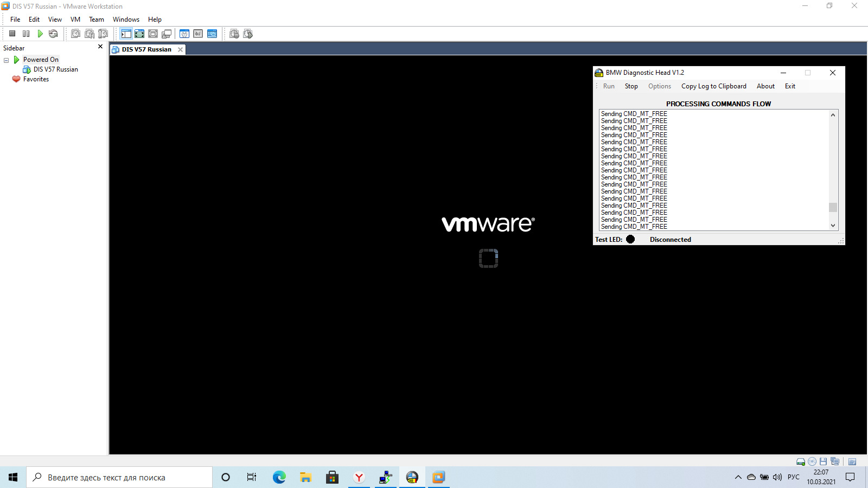Viewport: 868px width, 488px height.
Task: Open the File menu in VMware
Action: pyautogui.click(x=15, y=20)
